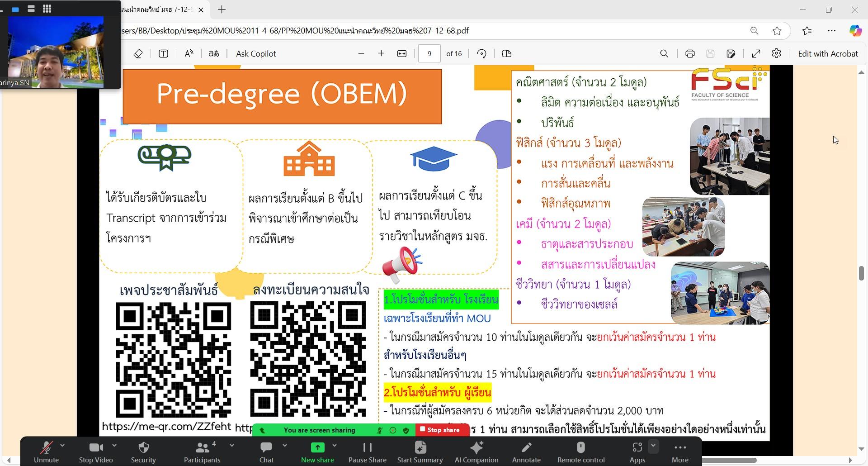Click the scroll down arrow at right
The height and width of the screenshot is (466, 868).
(861, 449)
